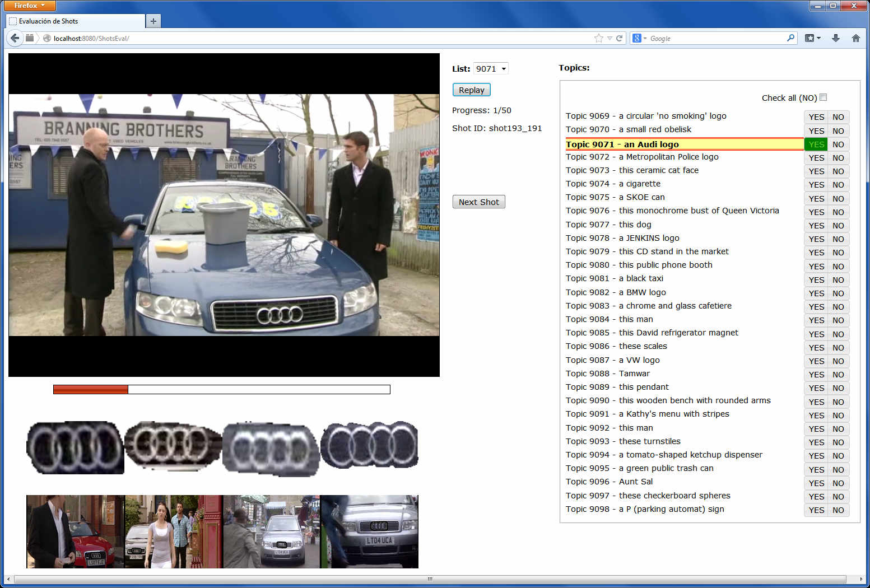Click the text 'Shot ID: shot193_191'
Viewport: 870px width, 588px height.
pyautogui.click(x=497, y=128)
